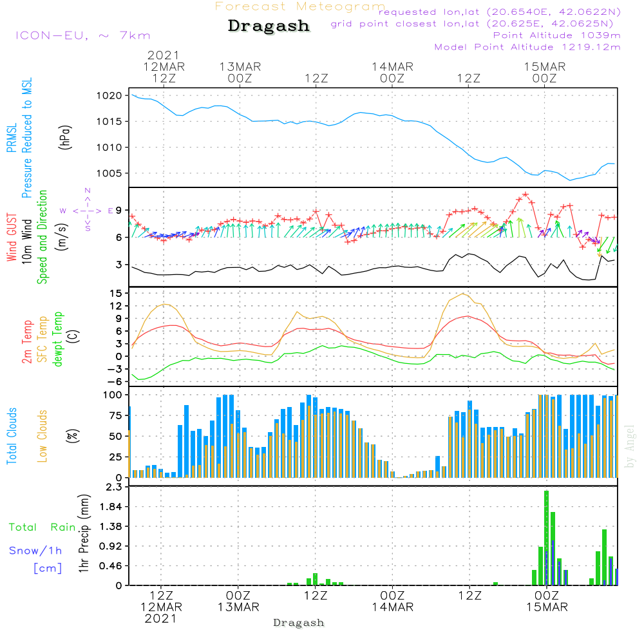This screenshot has height=644, width=644.
Task: Select the requested lon,lat (20.6540E, 42.0622N) line
Action: (x=499, y=12)
